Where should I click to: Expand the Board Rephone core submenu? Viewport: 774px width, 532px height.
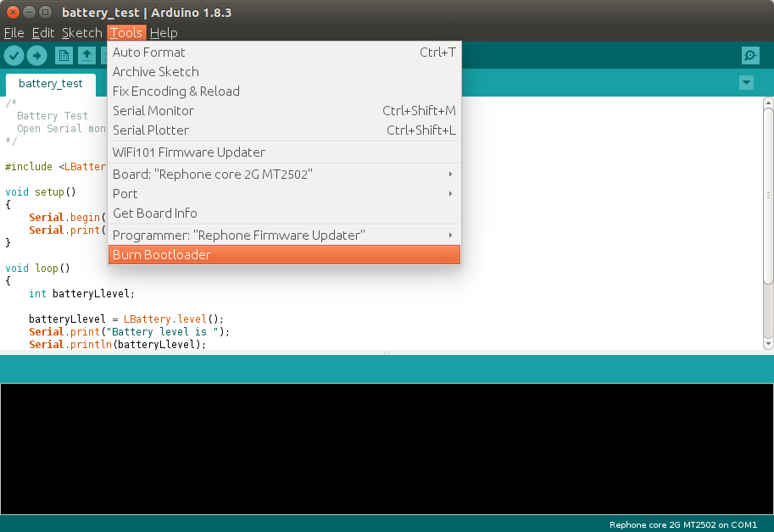pos(284,175)
